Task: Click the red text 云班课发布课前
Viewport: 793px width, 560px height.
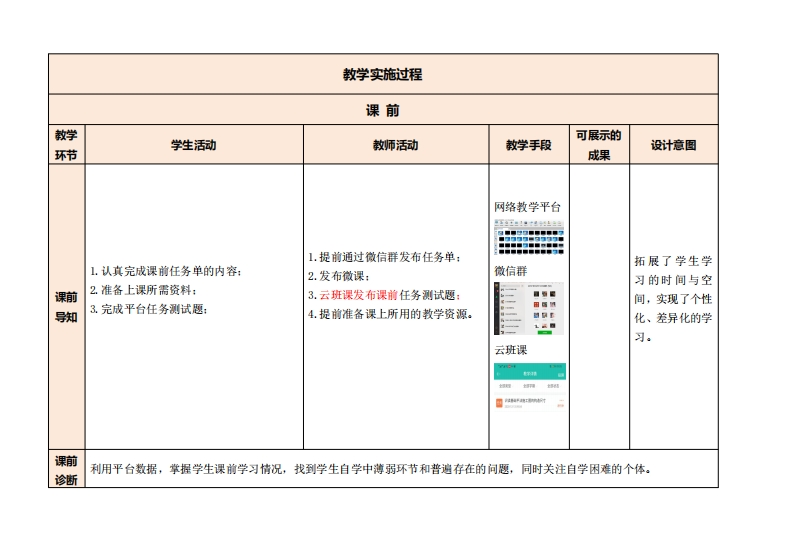Action: pos(358,295)
